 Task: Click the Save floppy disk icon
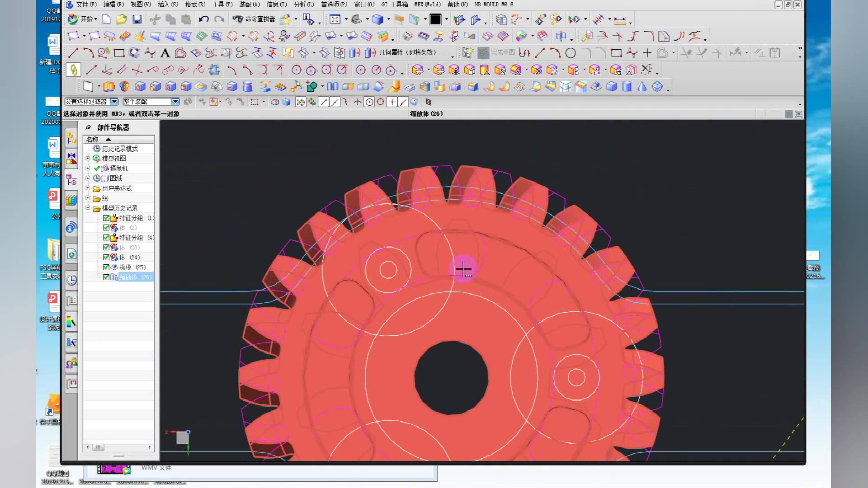click(x=137, y=19)
